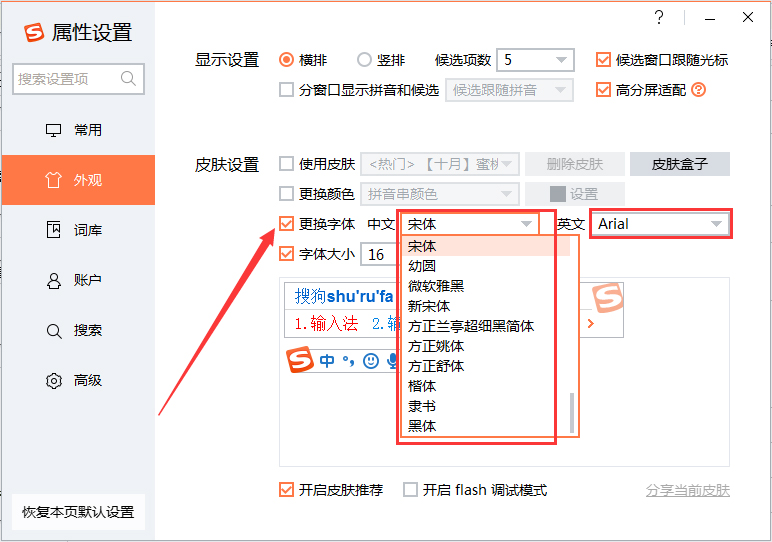772x542 pixels.
Task: Toggle the 中 language icon in preview toolbar
Action: 326,361
